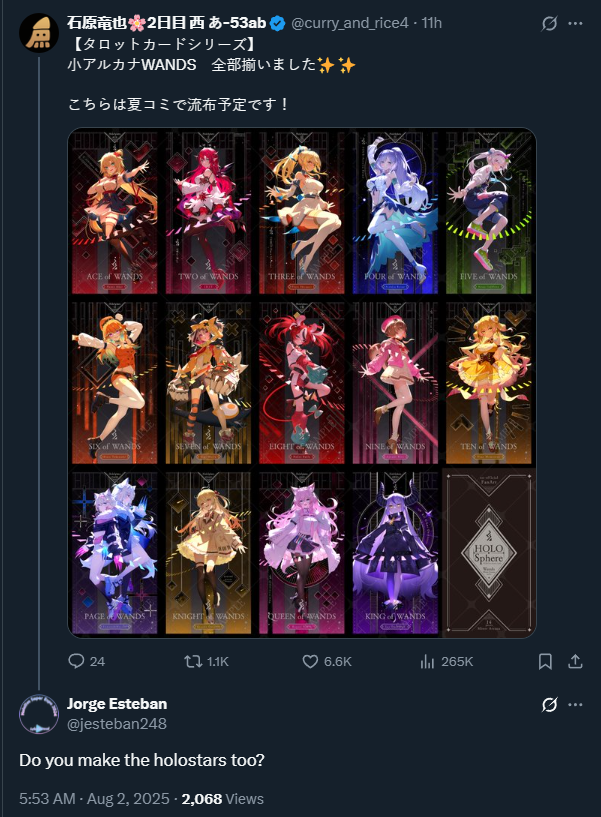This screenshot has width=601, height=817.
Task: Retweet the post showing 1.1K reposts
Action: click(x=194, y=661)
